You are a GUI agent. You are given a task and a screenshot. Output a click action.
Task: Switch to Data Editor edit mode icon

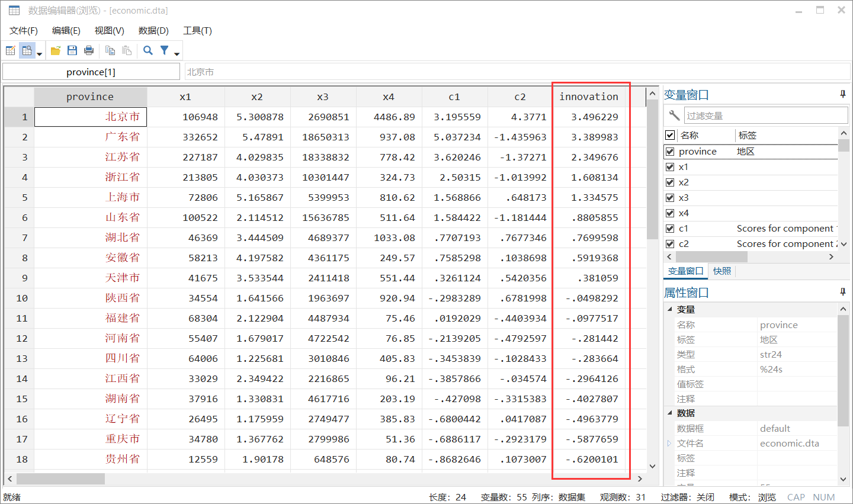tap(11, 51)
